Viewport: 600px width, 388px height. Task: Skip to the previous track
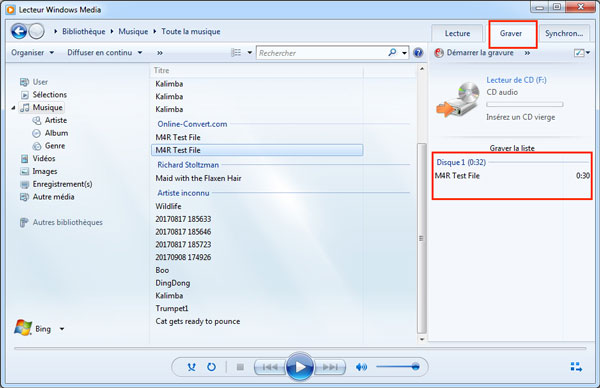click(270, 367)
